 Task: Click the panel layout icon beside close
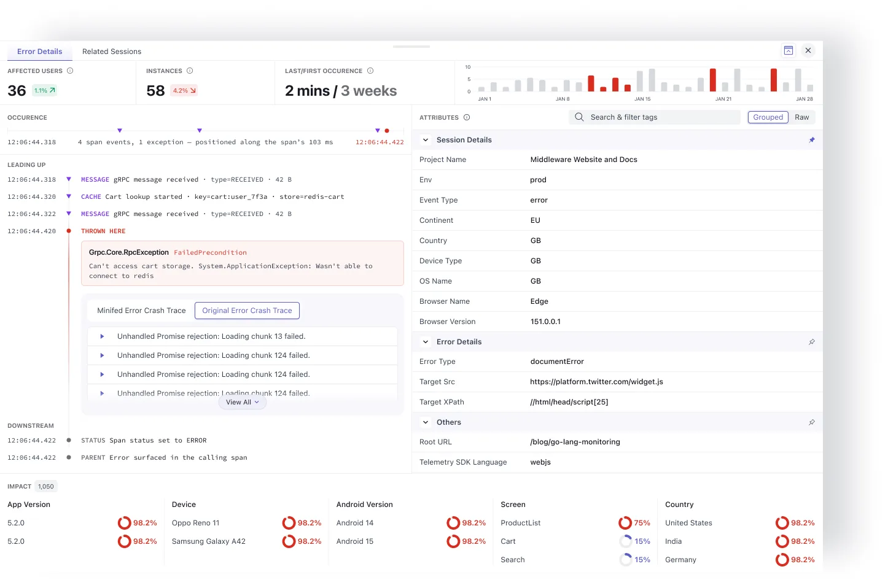(x=789, y=50)
